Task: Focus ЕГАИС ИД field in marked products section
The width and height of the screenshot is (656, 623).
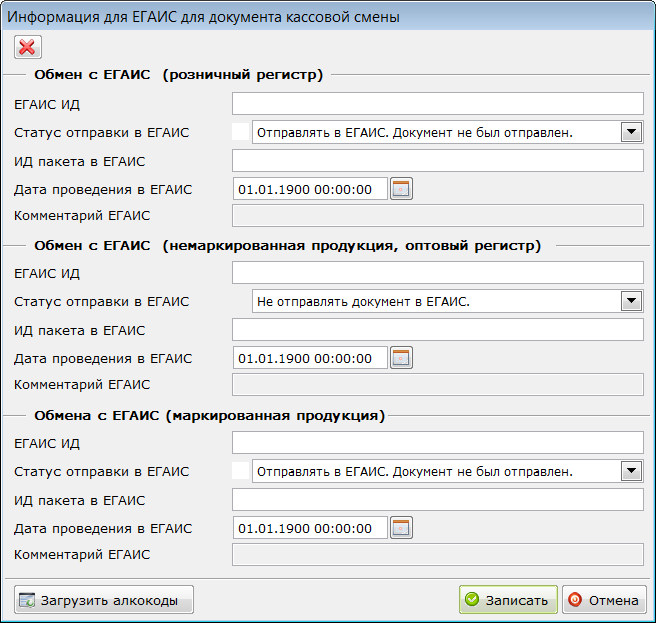Action: [x=438, y=443]
